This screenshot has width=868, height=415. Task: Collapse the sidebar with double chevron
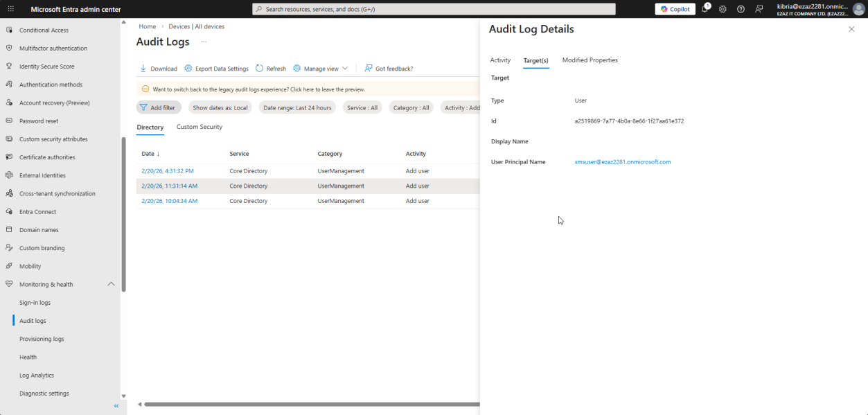click(116, 406)
